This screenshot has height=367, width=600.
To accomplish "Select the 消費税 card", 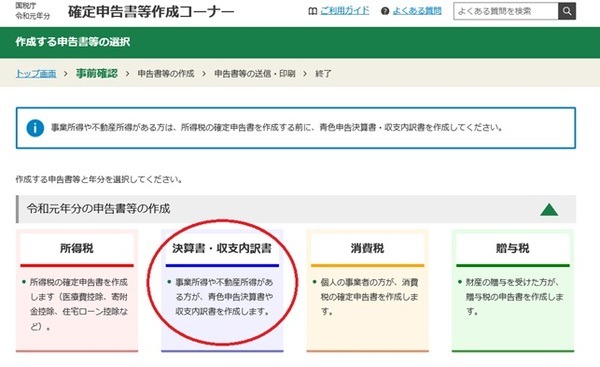I will (x=367, y=291).
